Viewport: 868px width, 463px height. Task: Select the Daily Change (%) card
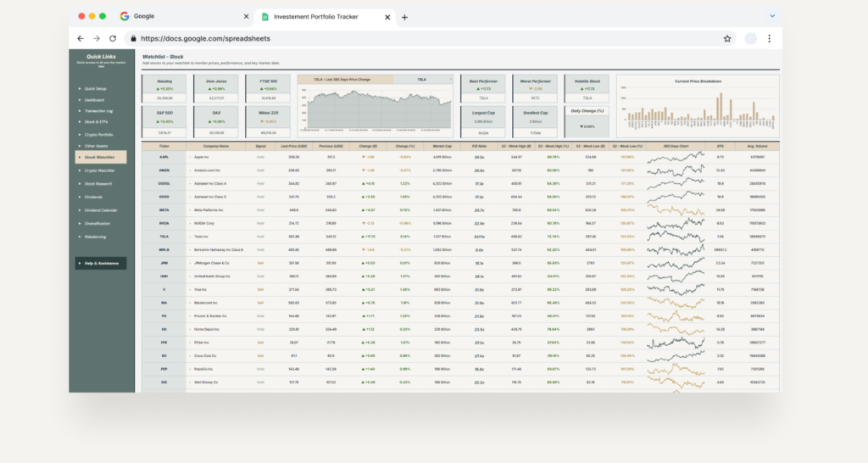[587, 122]
